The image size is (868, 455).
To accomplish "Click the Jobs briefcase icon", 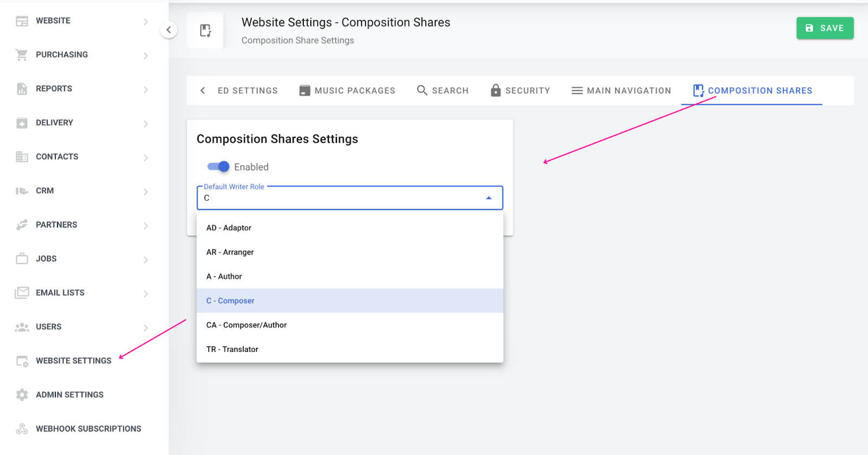I will tap(22, 259).
